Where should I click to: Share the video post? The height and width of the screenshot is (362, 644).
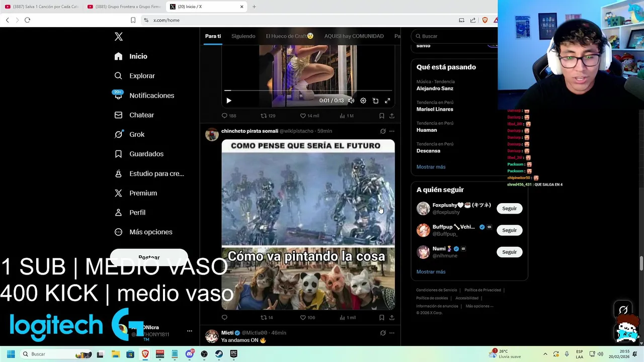click(392, 116)
